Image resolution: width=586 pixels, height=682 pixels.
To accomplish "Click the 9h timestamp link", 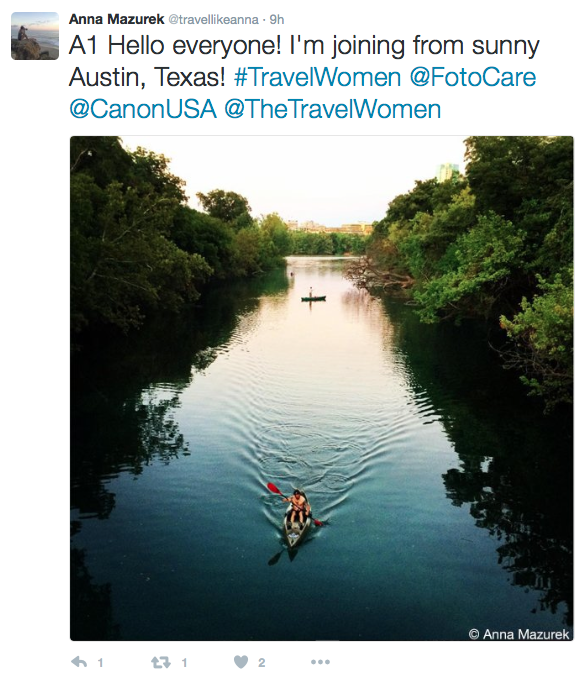I will click(277, 20).
